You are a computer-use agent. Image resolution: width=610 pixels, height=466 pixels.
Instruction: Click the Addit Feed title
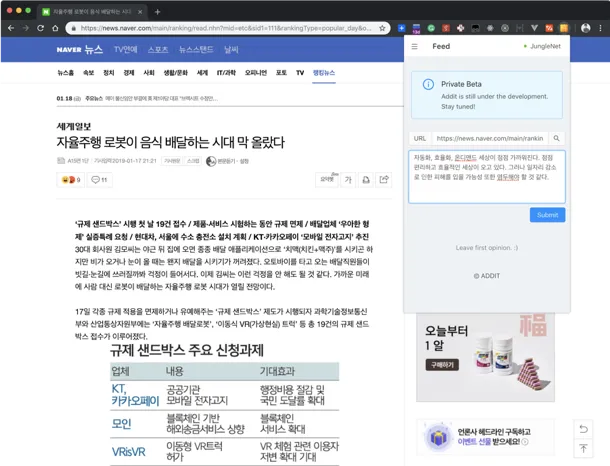[x=441, y=46]
